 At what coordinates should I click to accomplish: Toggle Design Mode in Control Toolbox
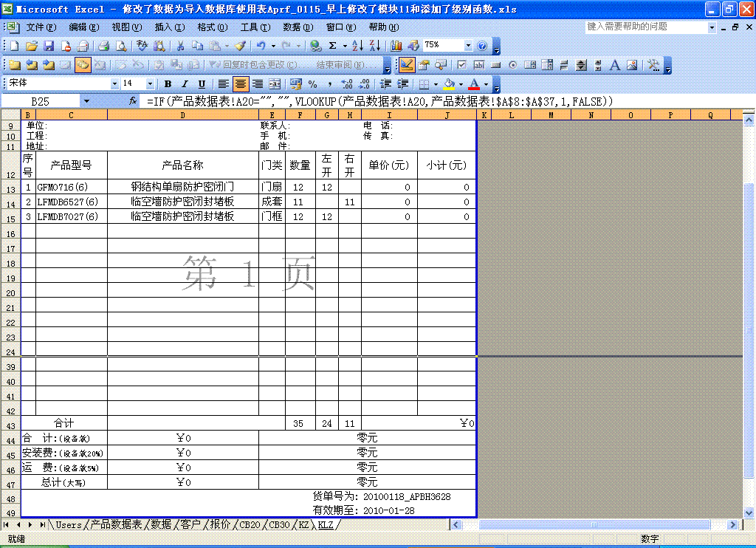[x=407, y=65]
